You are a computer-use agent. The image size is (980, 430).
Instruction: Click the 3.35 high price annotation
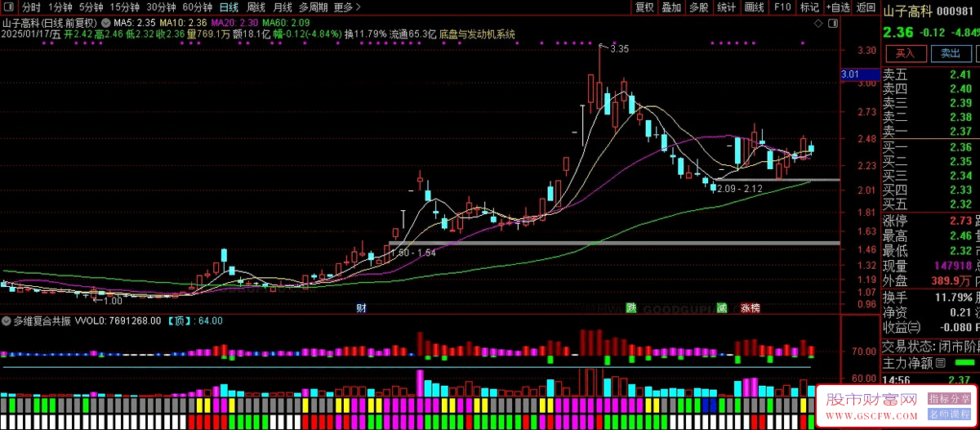pos(619,49)
